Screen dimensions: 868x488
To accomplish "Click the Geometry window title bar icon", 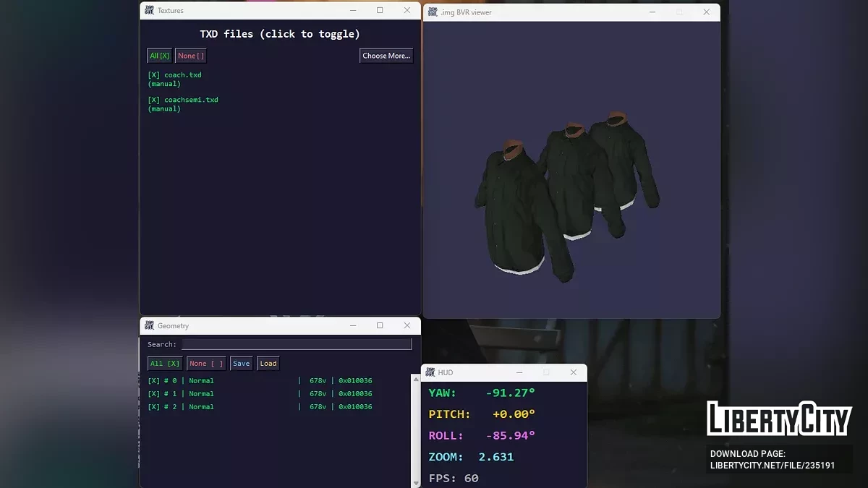I will point(149,326).
